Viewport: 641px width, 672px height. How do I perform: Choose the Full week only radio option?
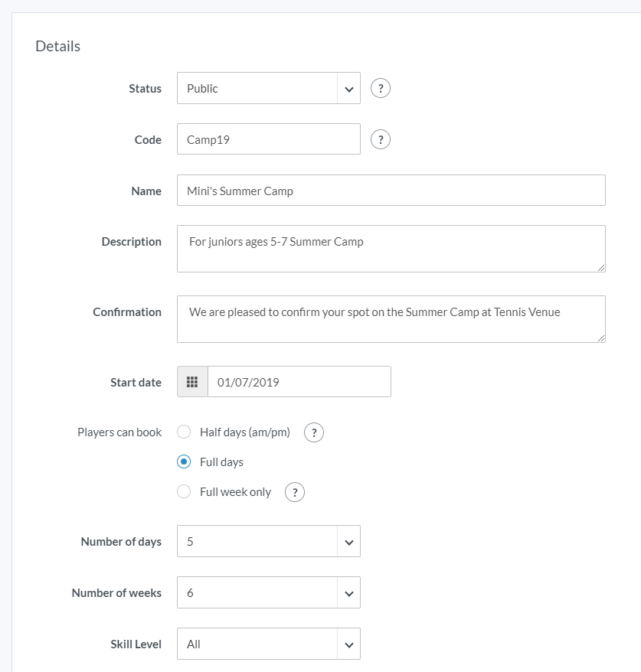click(x=184, y=492)
